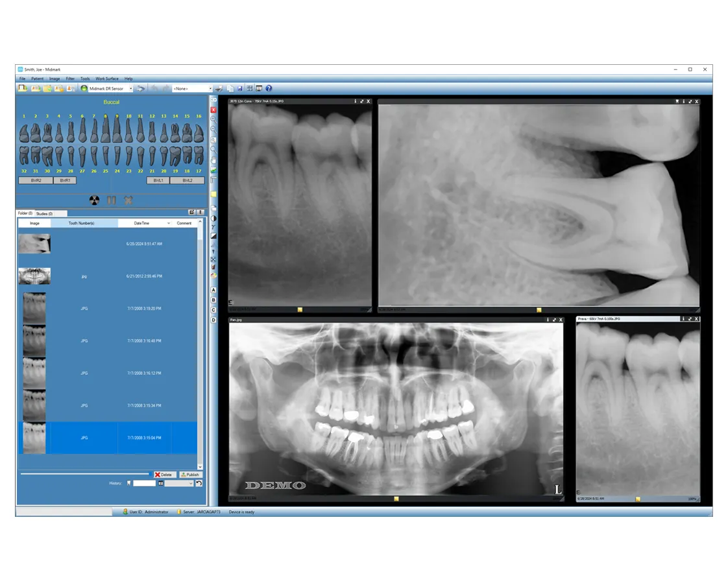Viewport: 728px width, 581px height.
Task: Click the Publish button
Action: tap(190, 474)
